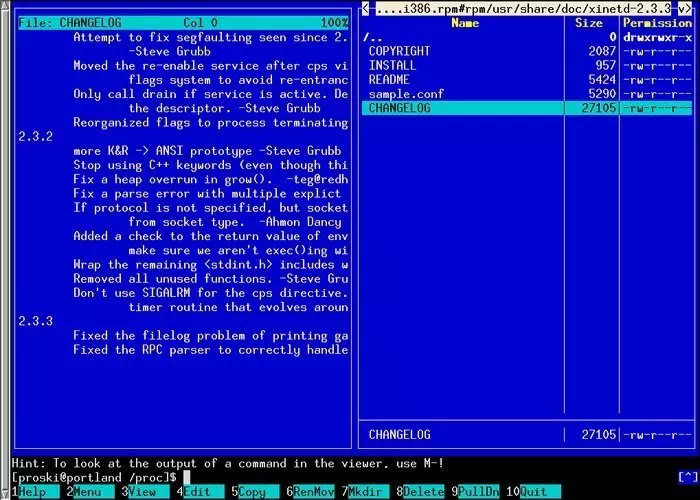700x500 pixels.
Task: Click the line 'Fix a heap overrun in grow()'
Action: (211, 179)
